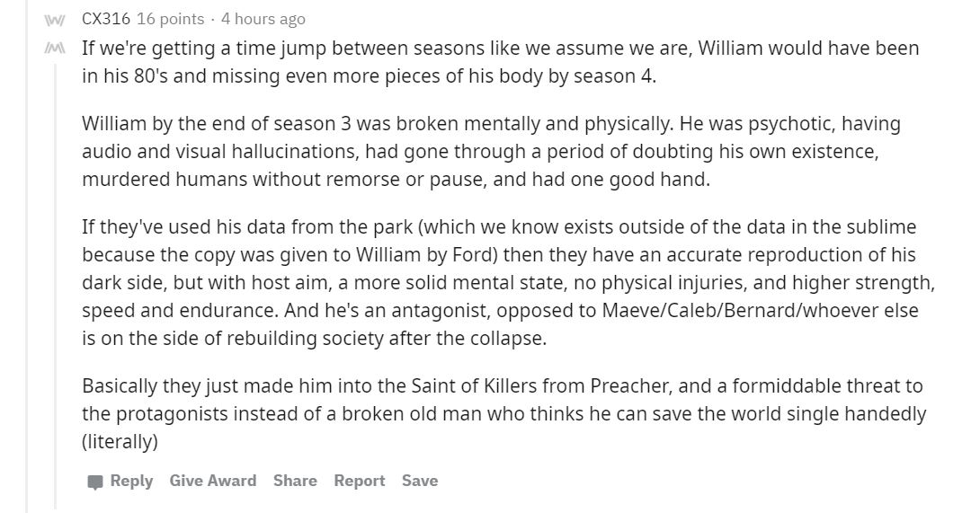This screenshot has width=980, height=513.
Task: Give Award to CX316's comment
Action: coord(212,481)
